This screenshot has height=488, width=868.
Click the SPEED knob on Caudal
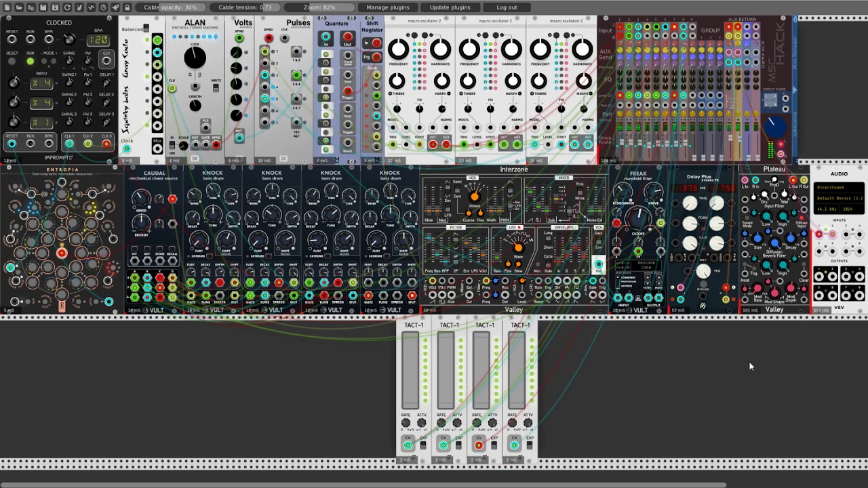coord(141,198)
